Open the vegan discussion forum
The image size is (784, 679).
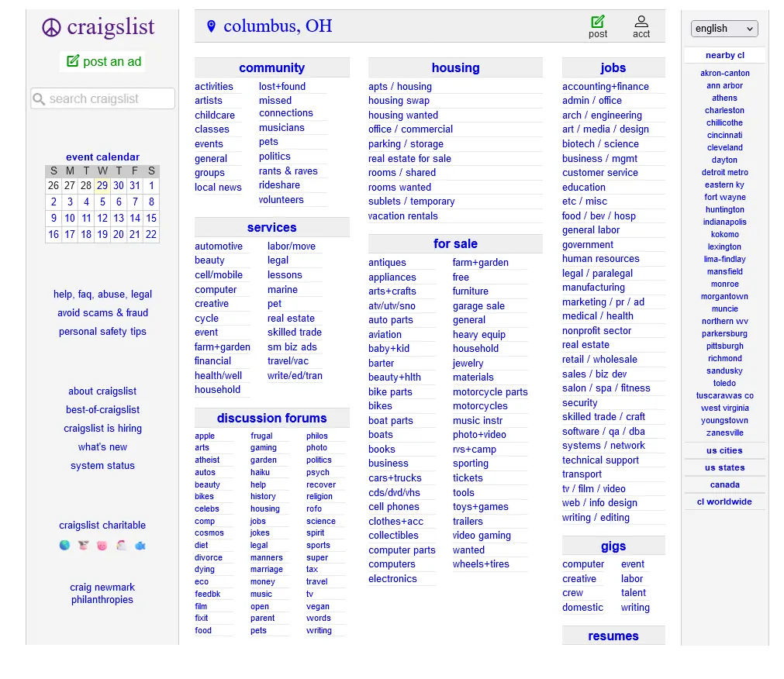318,606
